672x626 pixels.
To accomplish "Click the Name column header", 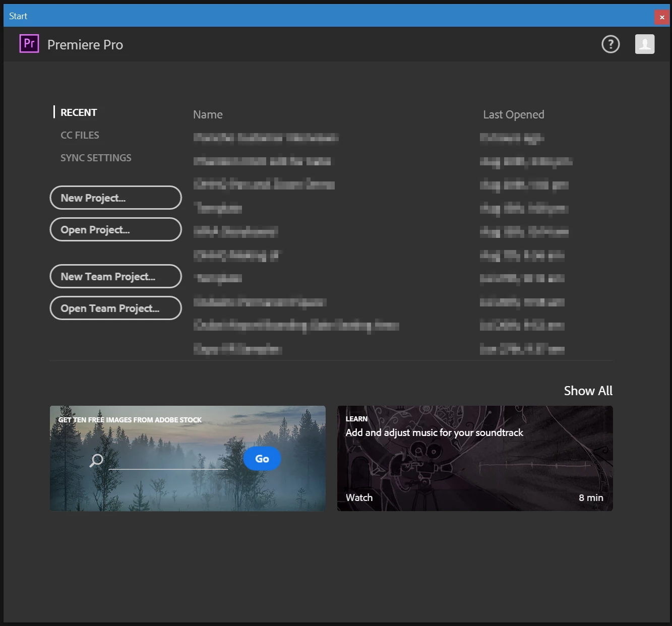I will click(208, 114).
